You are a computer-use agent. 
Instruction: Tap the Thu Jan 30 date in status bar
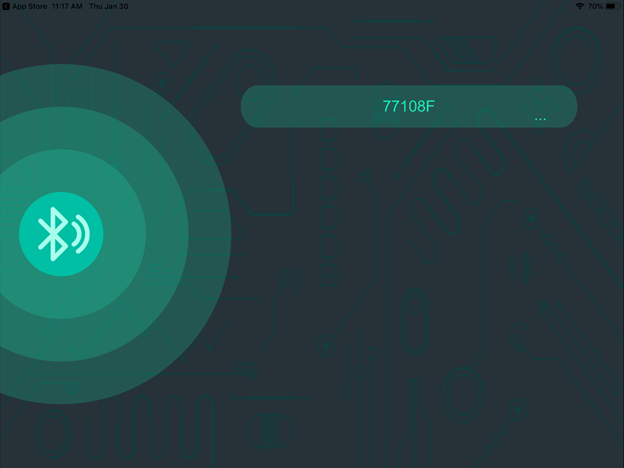[x=109, y=6]
